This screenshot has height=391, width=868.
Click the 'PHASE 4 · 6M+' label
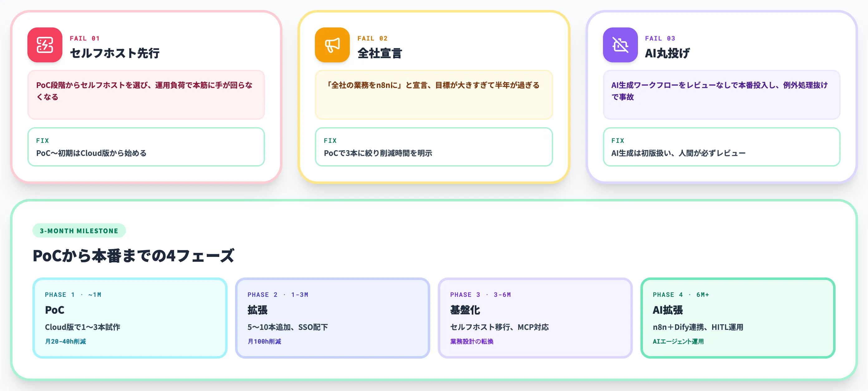coord(681,295)
